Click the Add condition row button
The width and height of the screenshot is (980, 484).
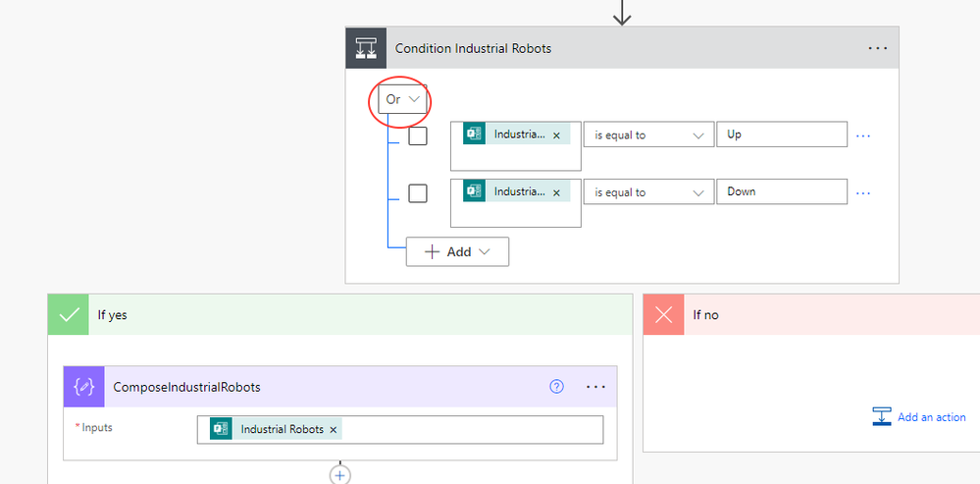pyautogui.click(x=457, y=251)
